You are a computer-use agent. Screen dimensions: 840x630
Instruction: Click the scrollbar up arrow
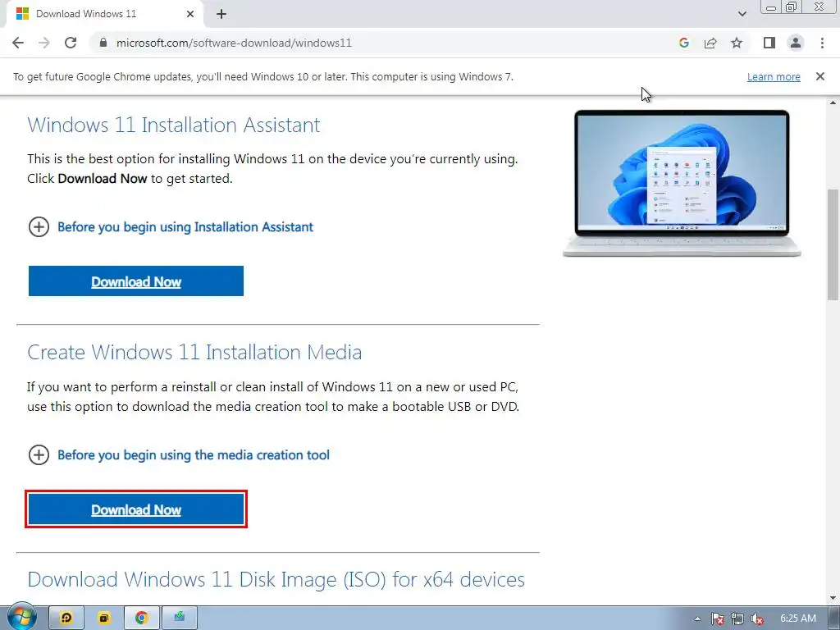tap(833, 102)
